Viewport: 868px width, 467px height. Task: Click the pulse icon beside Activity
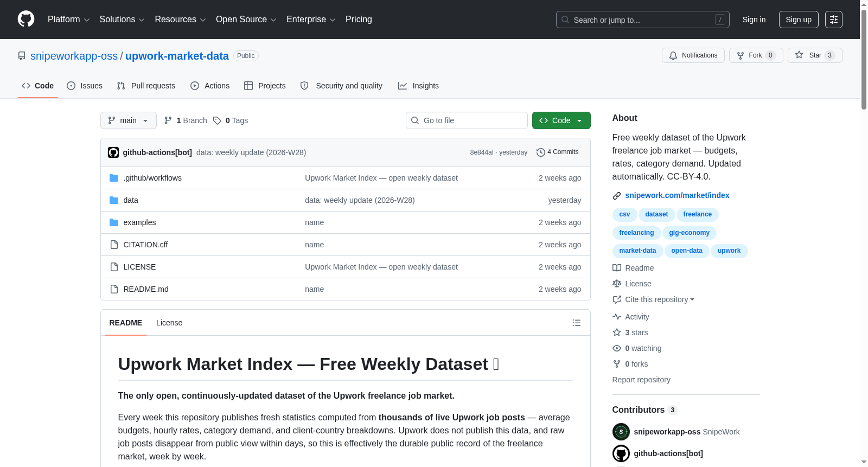tap(617, 317)
